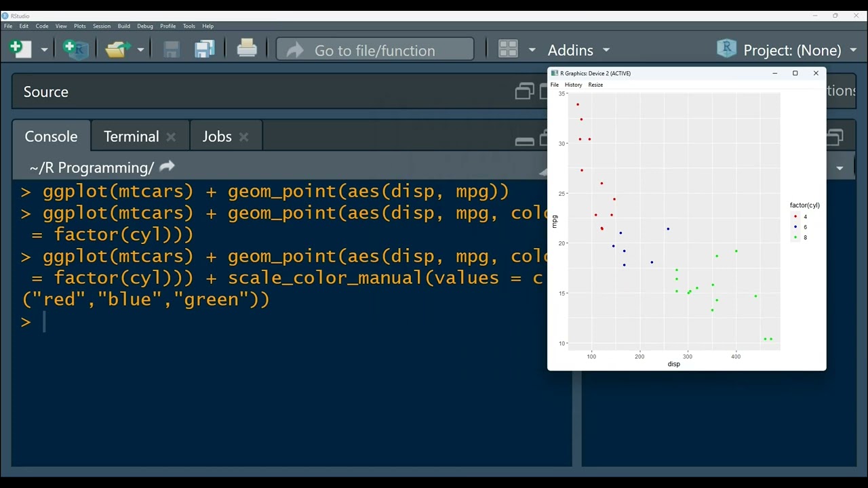Open Resize menu in R Graphics window
868x488 pixels.
(595, 85)
